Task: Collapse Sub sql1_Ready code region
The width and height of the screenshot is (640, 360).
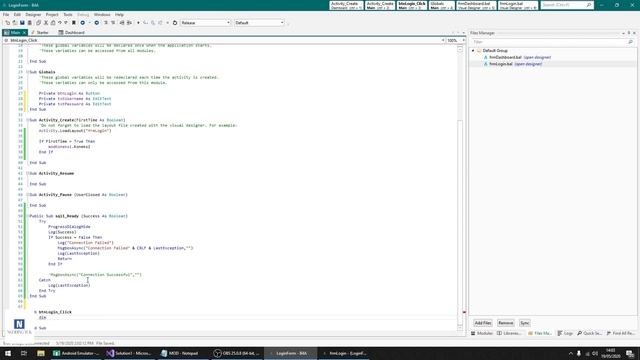Action: [x=28, y=216]
